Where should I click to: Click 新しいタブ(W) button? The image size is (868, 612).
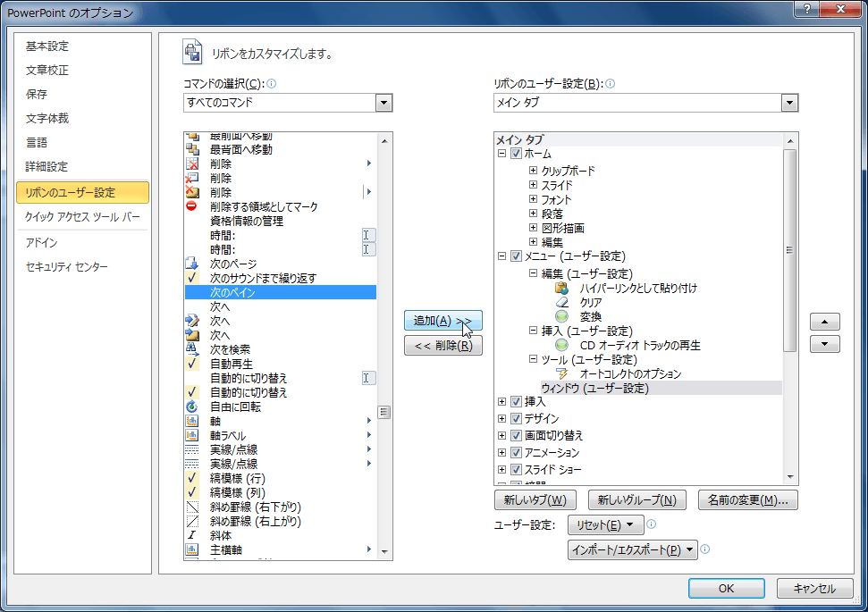click(535, 500)
